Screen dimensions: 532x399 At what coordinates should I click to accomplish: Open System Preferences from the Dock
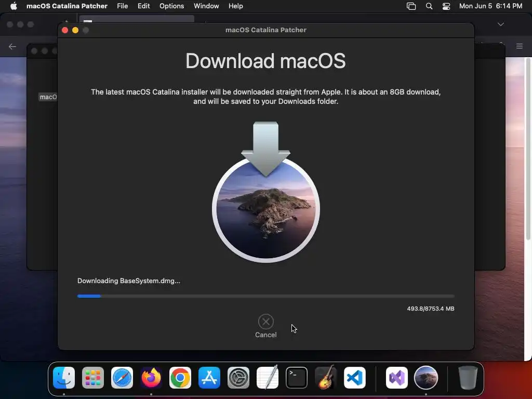pos(238,378)
